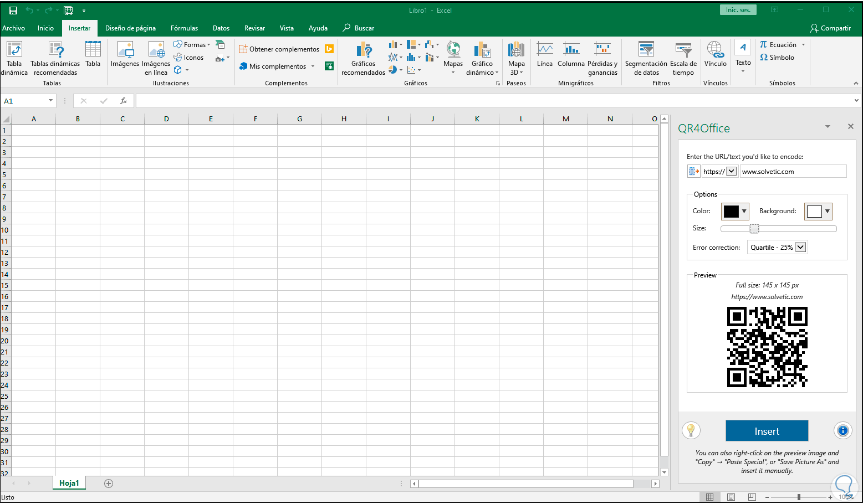Switch to the Datos tab
The height and width of the screenshot is (504, 863).
221,28
